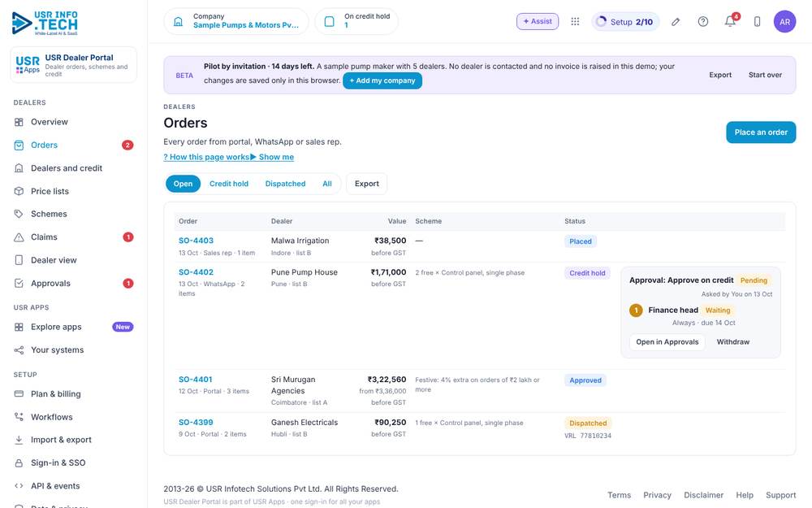Click Open in Approvals button
Viewport: 812px width, 508px height.
pos(667,342)
